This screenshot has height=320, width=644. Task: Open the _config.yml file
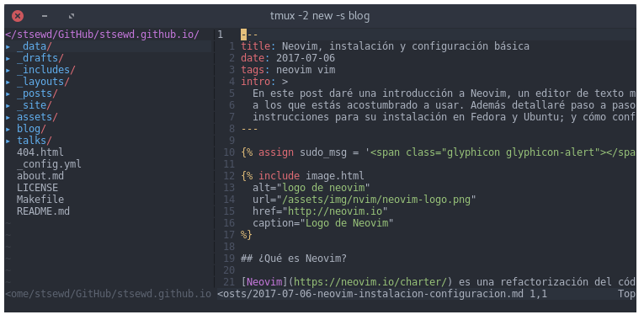tap(49, 164)
